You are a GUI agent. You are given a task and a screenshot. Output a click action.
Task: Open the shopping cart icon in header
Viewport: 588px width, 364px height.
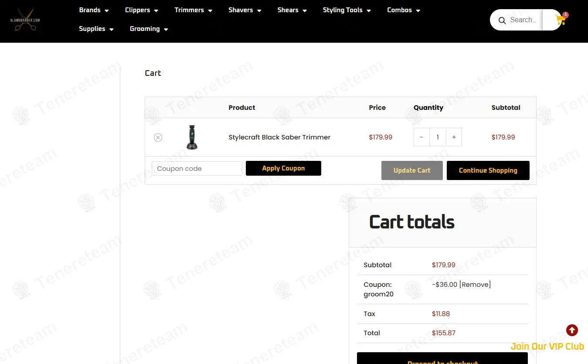[560, 20]
